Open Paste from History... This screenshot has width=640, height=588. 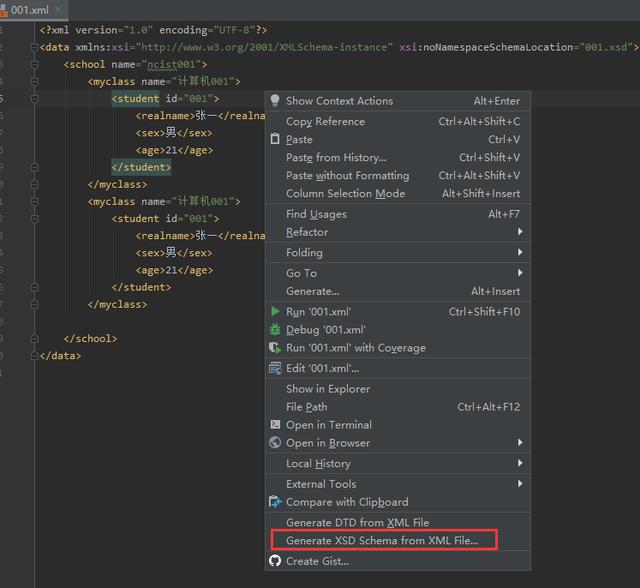398,157
